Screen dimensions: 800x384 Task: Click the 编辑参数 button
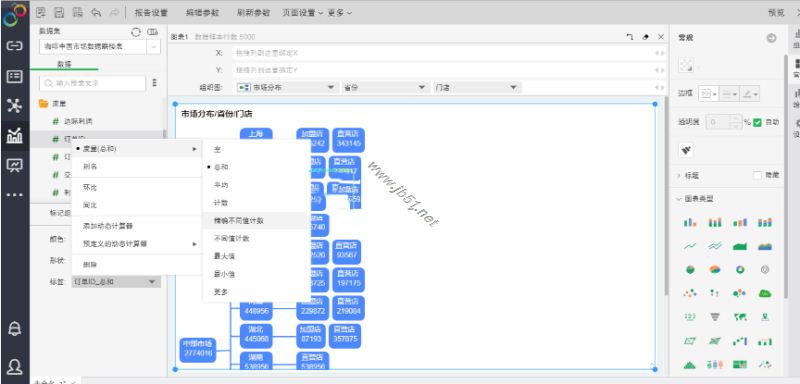pyautogui.click(x=202, y=13)
